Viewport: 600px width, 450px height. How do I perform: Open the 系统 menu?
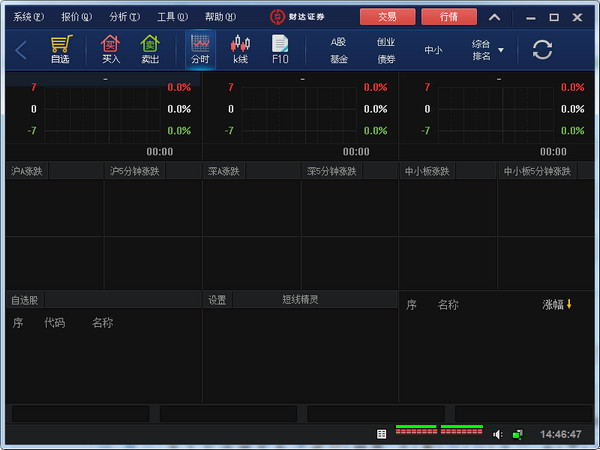click(x=29, y=17)
